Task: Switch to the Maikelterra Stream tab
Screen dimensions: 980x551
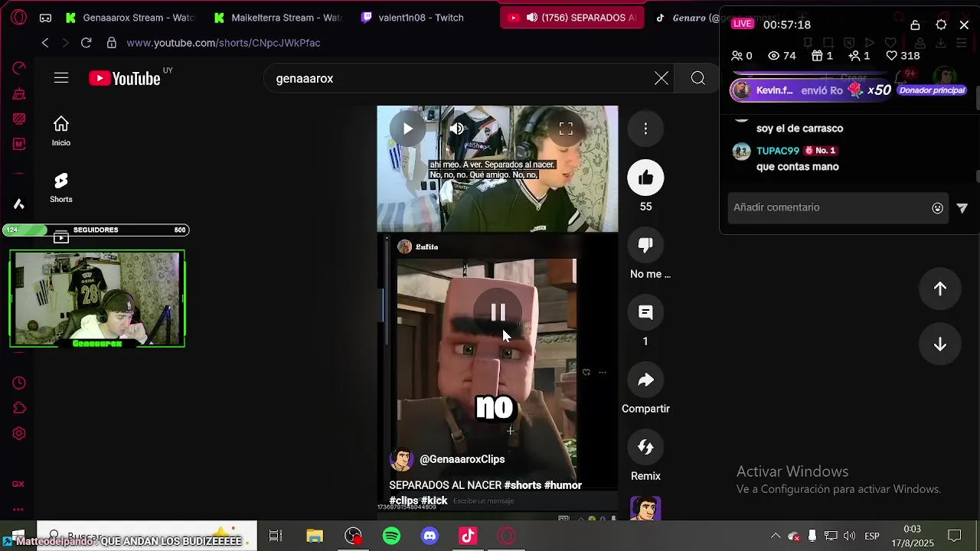Action: (x=279, y=18)
